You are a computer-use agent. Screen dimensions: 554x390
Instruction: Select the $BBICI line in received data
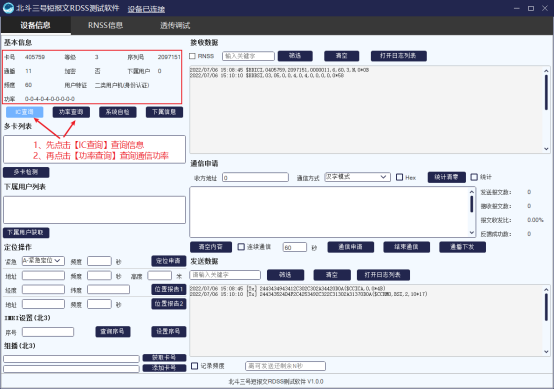tap(279, 70)
